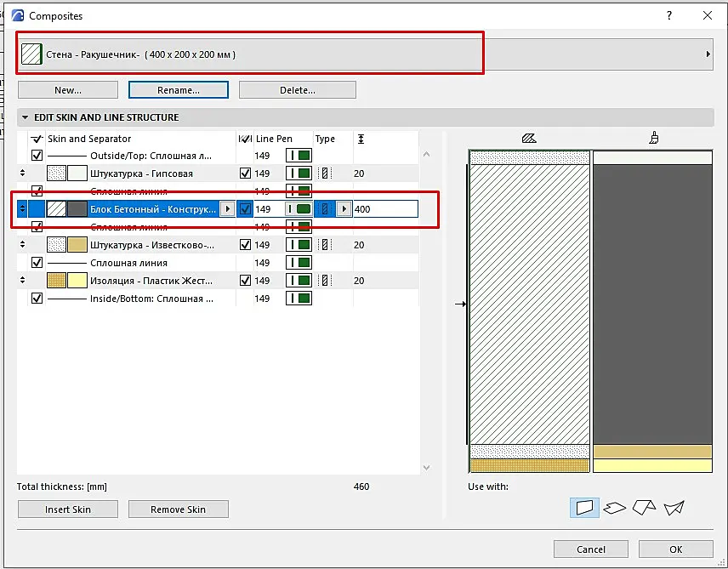Collapse Edit Skin and Line Structure section
Screen dimensions: 728x569
tap(25, 117)
